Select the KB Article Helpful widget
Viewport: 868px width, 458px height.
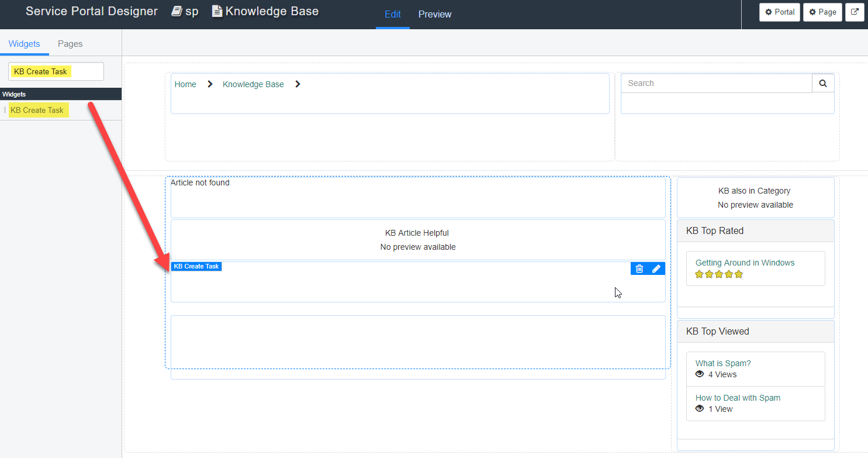tap(418, 240)
